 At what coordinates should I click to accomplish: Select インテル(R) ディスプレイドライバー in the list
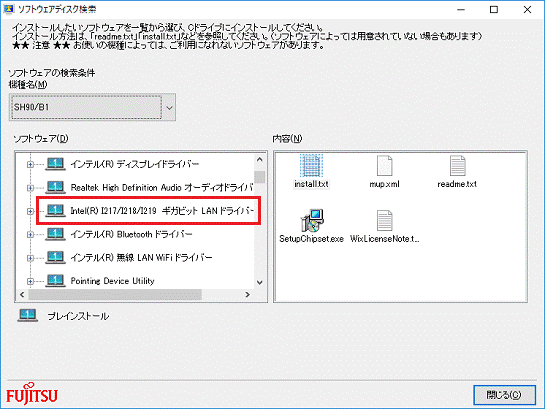click(135, 164)
